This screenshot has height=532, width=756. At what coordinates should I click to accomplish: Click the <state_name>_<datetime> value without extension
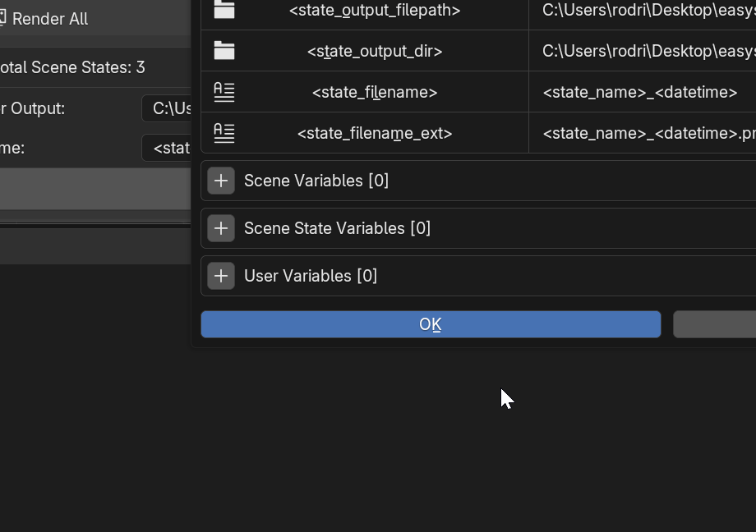tap(640, 92)
